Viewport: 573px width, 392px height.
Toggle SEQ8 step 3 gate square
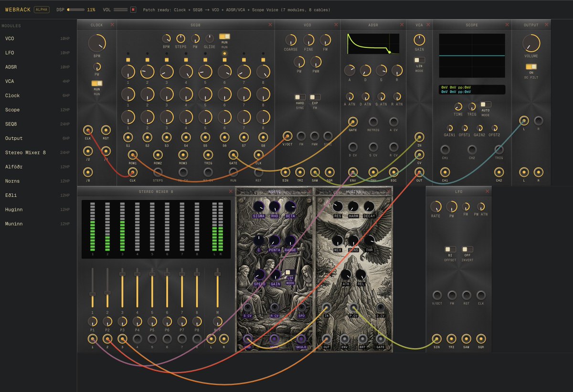(167, 60)
